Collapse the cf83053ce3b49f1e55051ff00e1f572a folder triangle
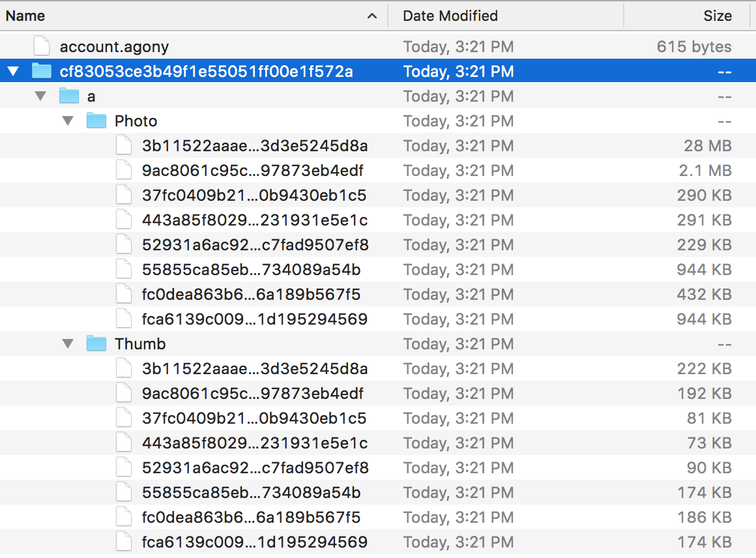The width and height of the screenshot is (756, 558). (13, 72)
